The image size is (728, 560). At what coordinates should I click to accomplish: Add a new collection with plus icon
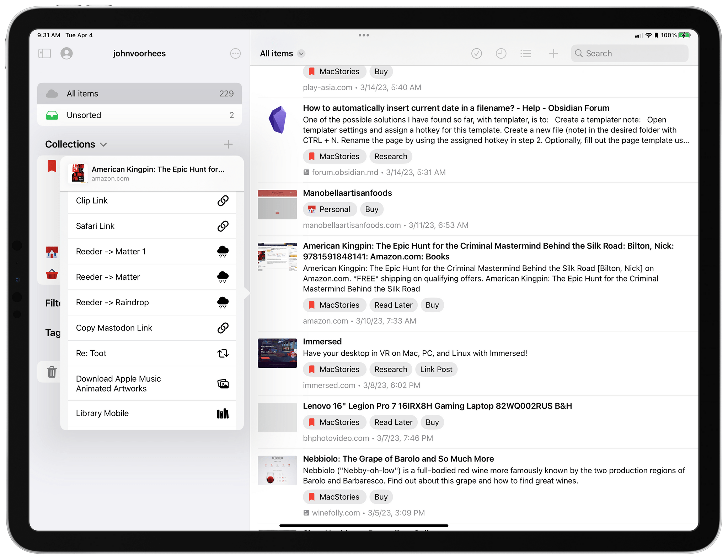coord(228,144)
